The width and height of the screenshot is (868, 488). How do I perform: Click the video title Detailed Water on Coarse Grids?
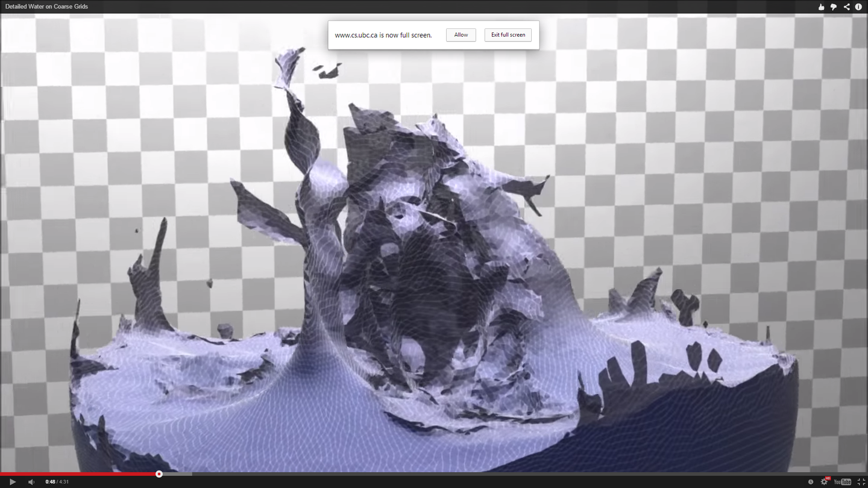(x=46, y=7)
